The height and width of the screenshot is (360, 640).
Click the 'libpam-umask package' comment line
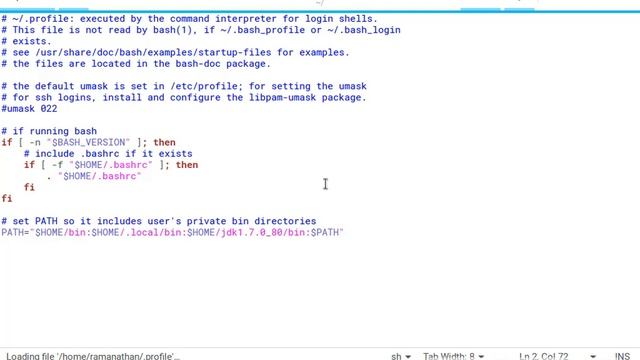(184, 98)
